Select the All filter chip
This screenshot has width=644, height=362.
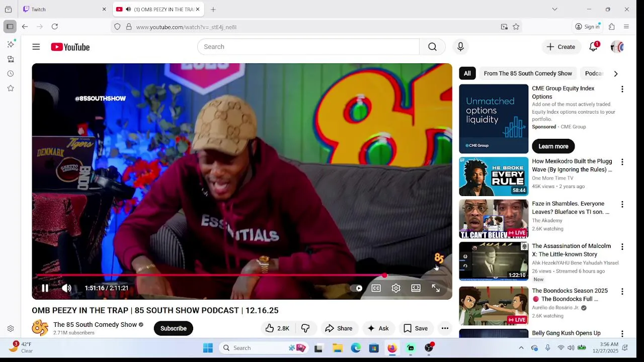click(x=467, y=73)
